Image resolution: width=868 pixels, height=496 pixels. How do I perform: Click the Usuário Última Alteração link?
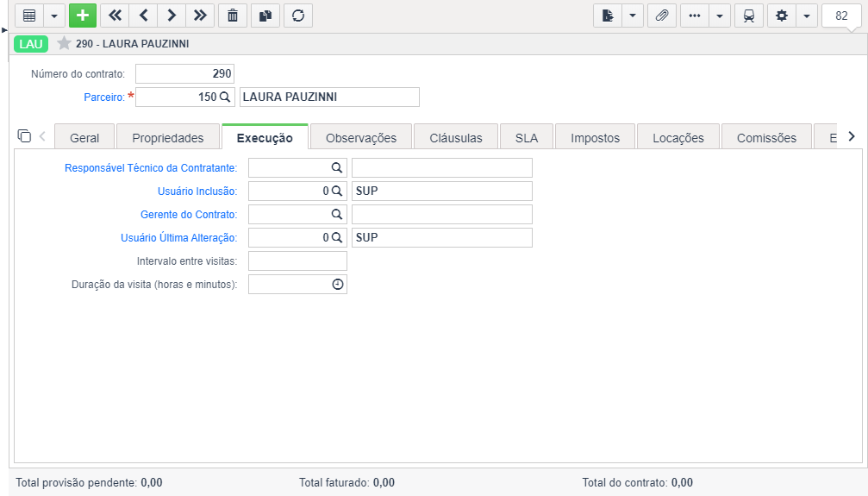click(x=178, y=238)
